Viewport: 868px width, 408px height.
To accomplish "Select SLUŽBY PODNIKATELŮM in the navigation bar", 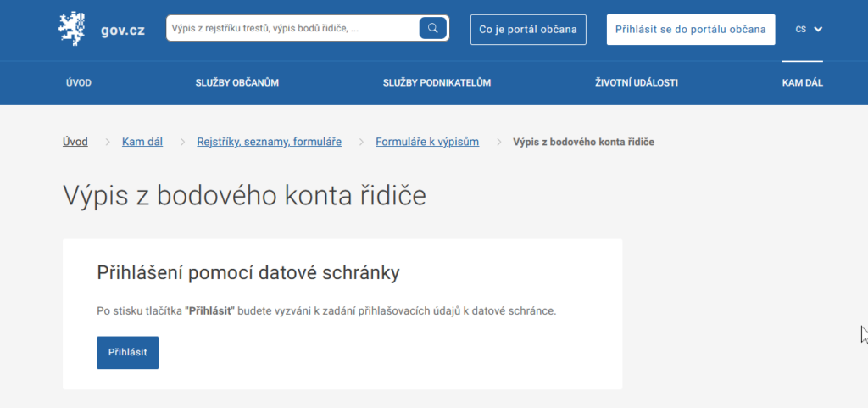I will click(437, 83).
